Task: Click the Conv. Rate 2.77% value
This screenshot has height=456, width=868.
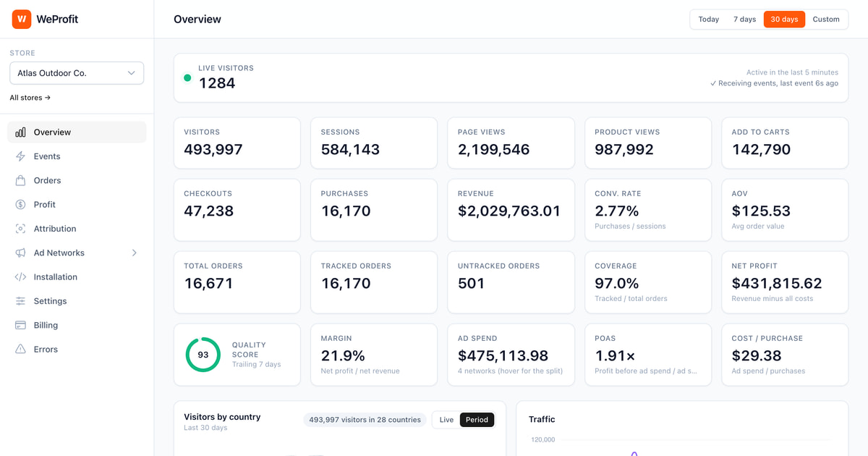Action: pos(617,211)
